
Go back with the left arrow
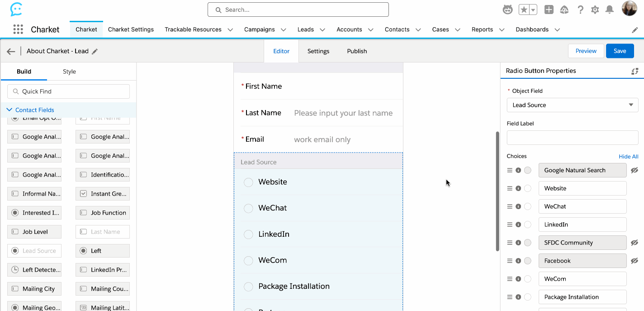click(x=11, y=52)
